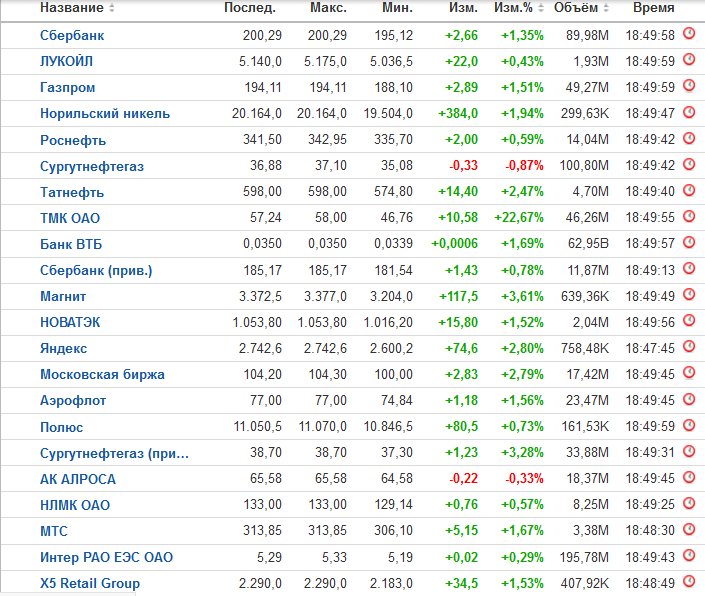Open the Татнефть stock link
Image resolution: width=705 pixels, height=596 pixels.
pos(72,192)
